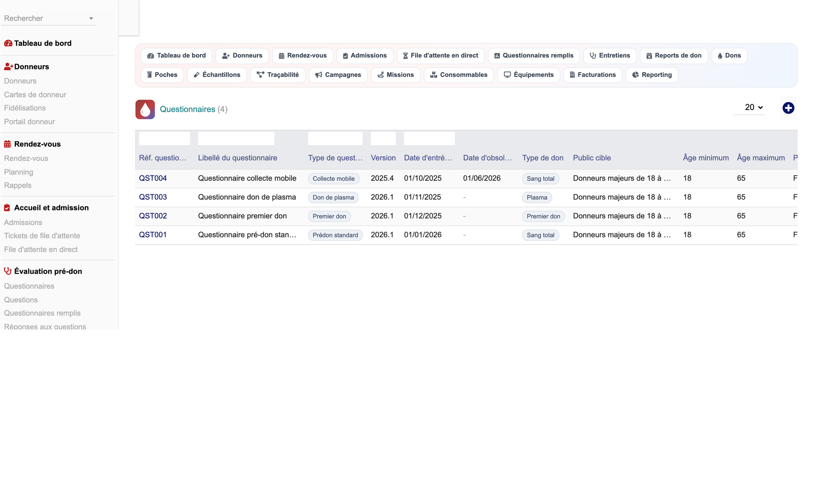Screen dimensions: 815x504
Task: Open the Rechercher dropdown in sidebar
Action: click(x=49, y=18)
